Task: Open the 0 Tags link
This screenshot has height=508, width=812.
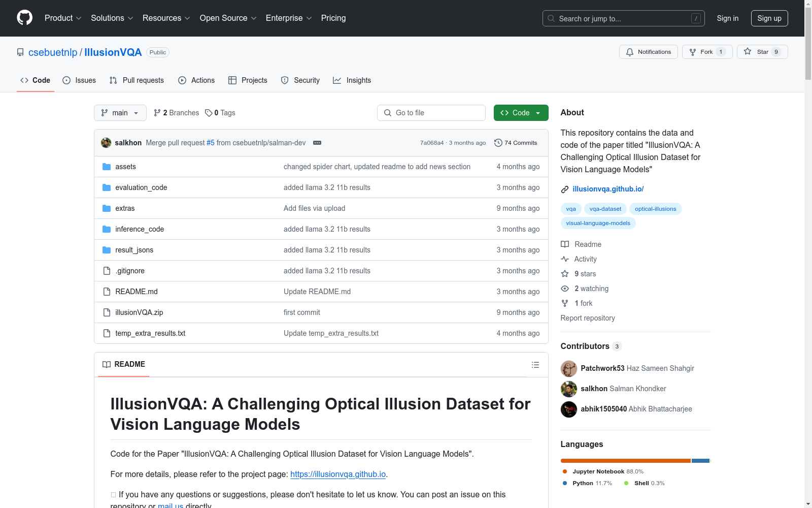Action: (220, 113)
